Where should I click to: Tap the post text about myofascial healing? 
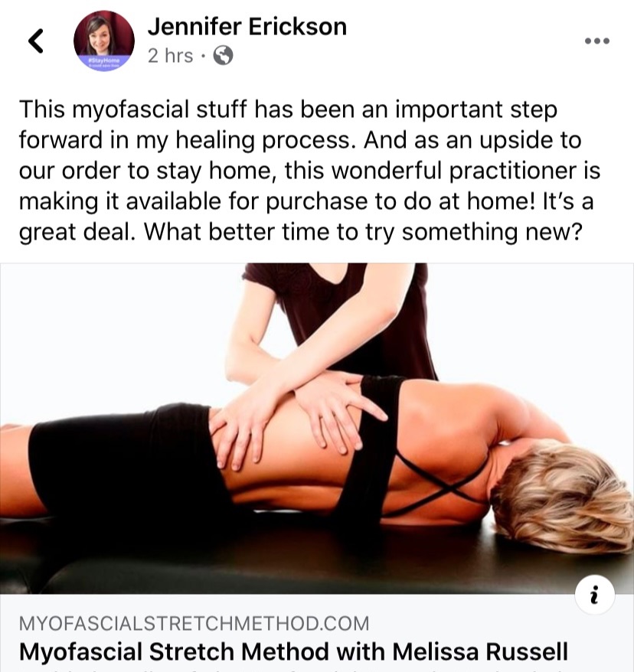coord(309,171)
